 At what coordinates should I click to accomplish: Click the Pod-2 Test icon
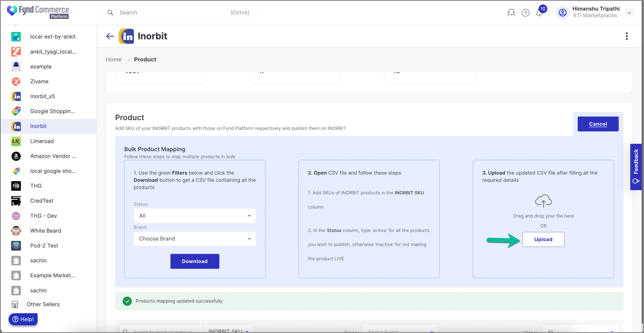coord(16,246)
